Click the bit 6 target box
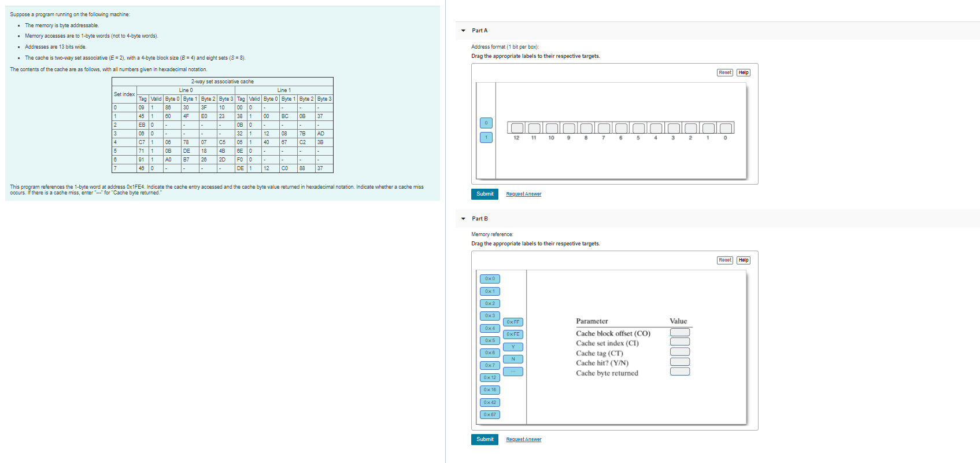980x463 pixels. pos(621,128)
